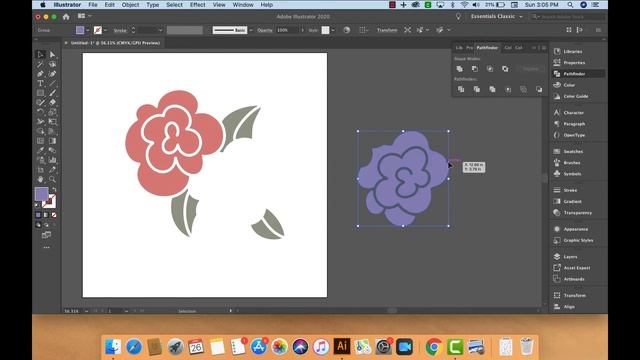The width and height of the screenshot is (640, 360).
Task: Enable Draw Behind mode
Action: coord(46,225)
